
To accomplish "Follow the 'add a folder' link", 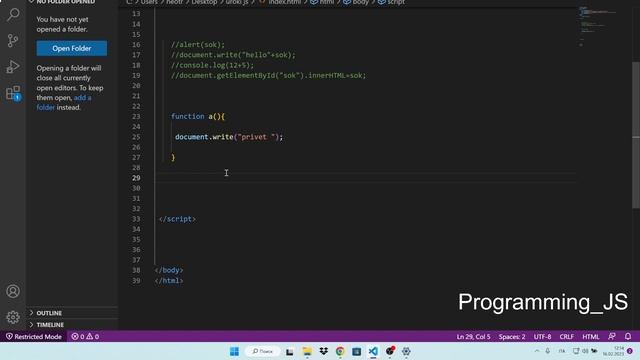I will point(64,102).
